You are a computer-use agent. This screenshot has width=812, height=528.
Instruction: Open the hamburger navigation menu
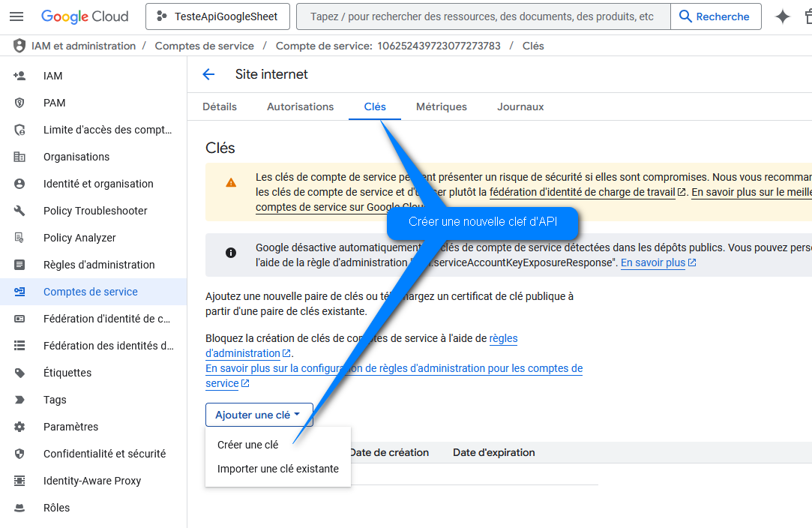click(x=16, y=16)
